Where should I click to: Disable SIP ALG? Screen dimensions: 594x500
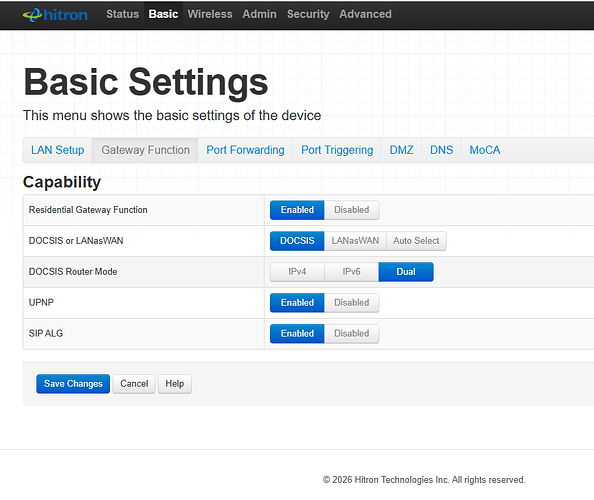352,334
